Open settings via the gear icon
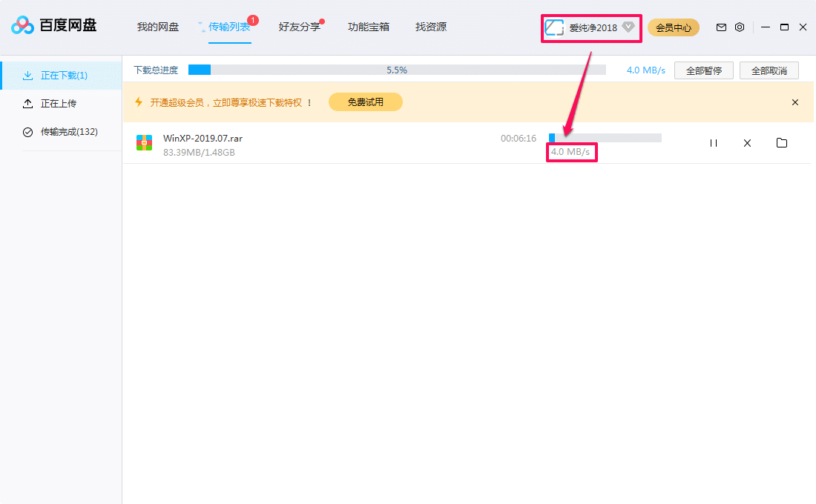The height and width of the screenshot is (504, 816). point(740,27)
